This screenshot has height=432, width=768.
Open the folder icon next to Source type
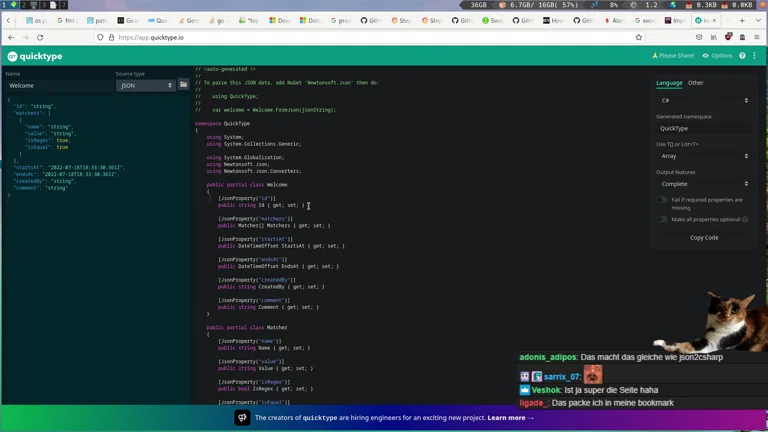pyautogui.click(x=183, y=85)
